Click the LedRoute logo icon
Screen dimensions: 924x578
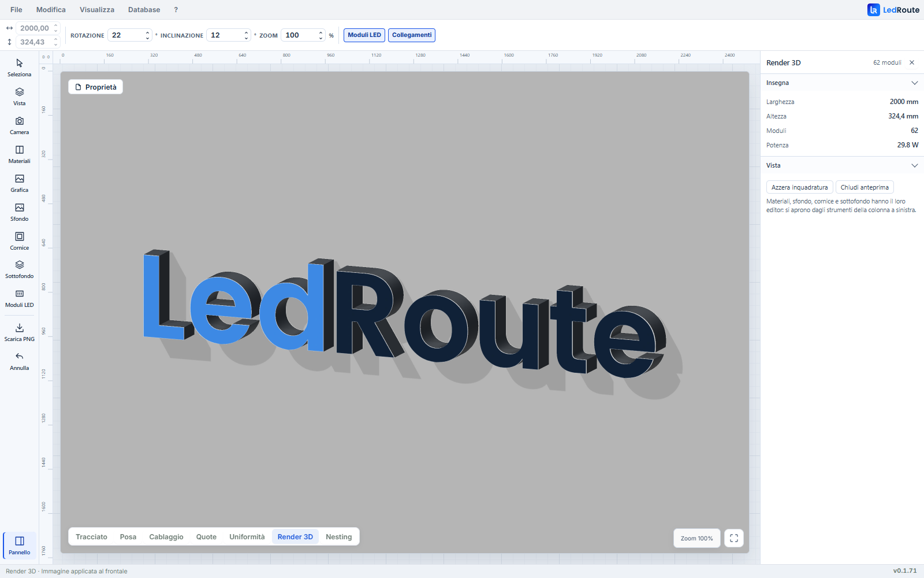(873, 10)
